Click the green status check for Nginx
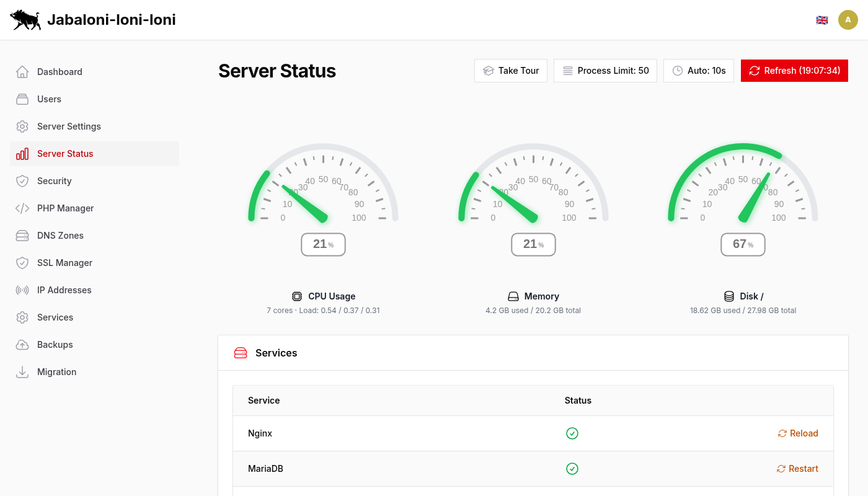 click(572, 433)
